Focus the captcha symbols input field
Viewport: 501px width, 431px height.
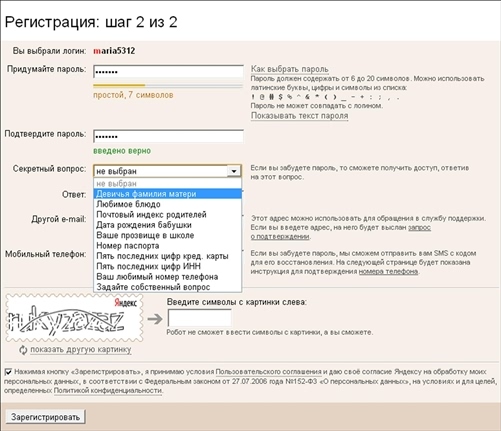pos(199,318)
